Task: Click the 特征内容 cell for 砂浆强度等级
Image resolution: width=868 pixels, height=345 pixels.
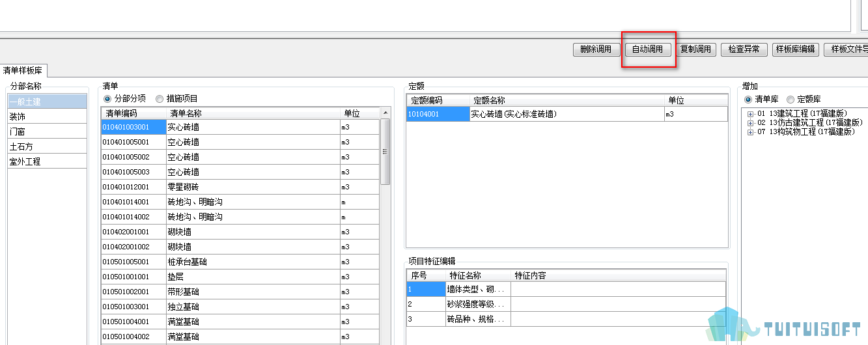Action: point(617,304)
